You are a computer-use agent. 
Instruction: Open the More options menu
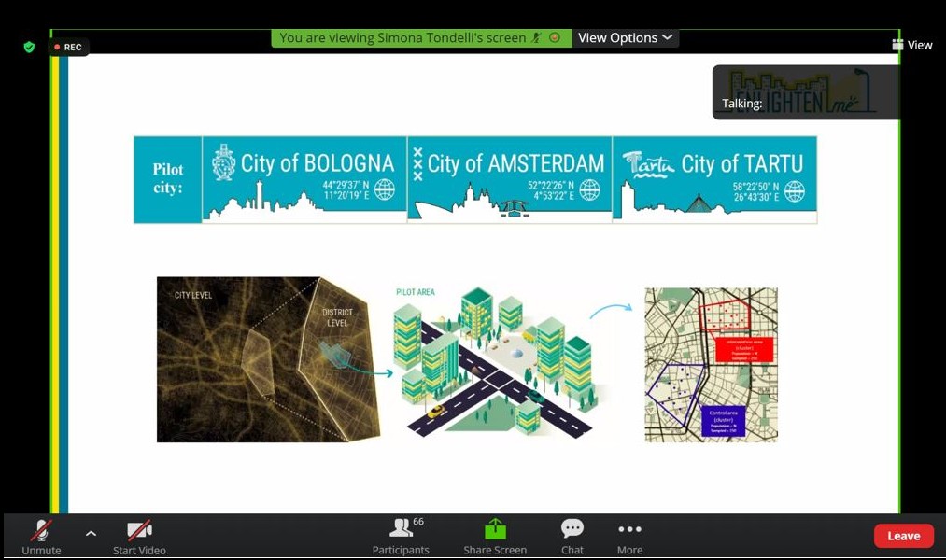[629, 536]
